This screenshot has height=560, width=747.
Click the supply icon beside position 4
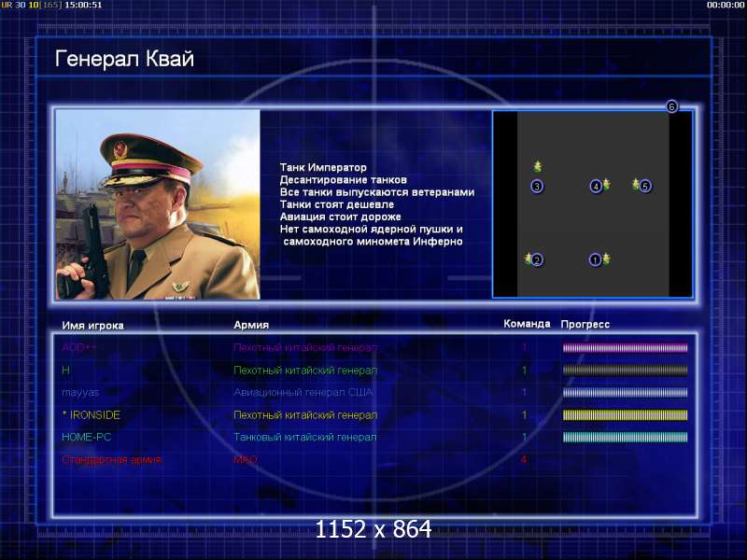pos(606,183)
